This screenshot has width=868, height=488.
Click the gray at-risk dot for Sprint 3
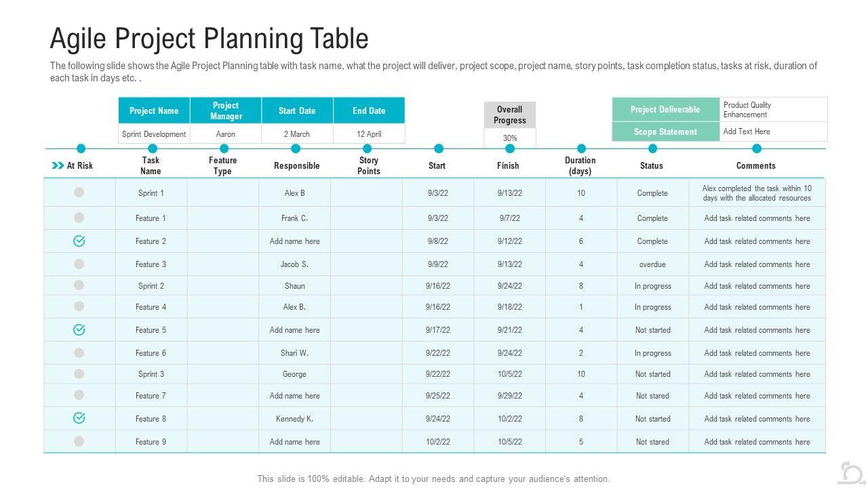click(x=79, y=373)
